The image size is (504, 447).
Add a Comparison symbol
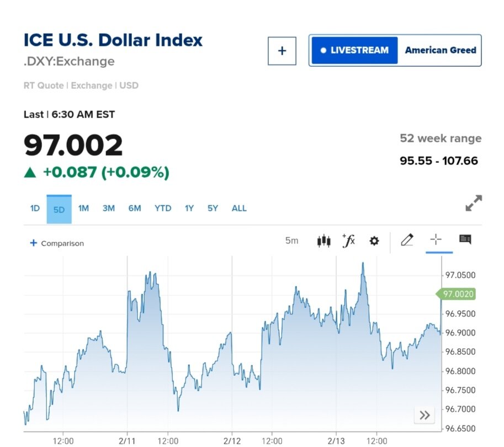[57, 243]
